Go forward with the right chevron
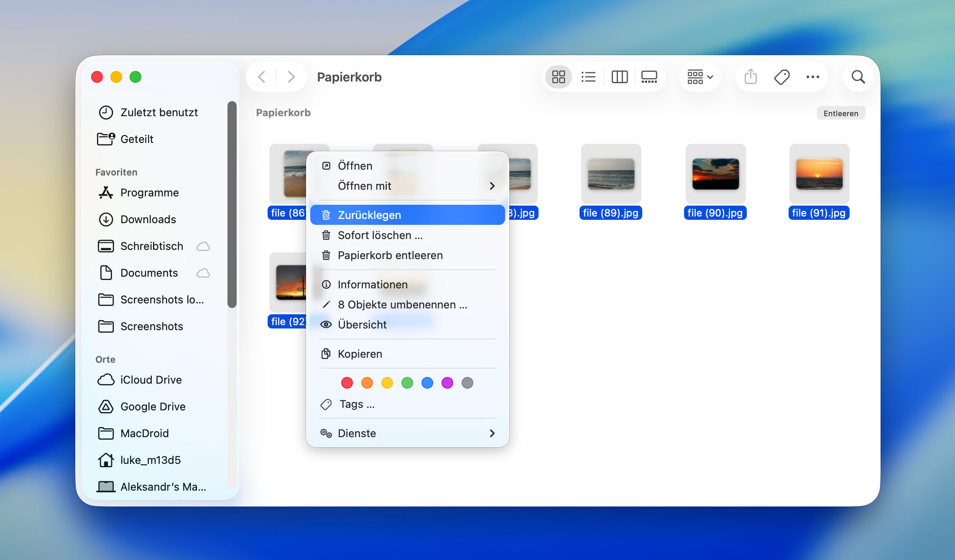The image size is (955, 560). pyautogui.click(x=291, y=77)
